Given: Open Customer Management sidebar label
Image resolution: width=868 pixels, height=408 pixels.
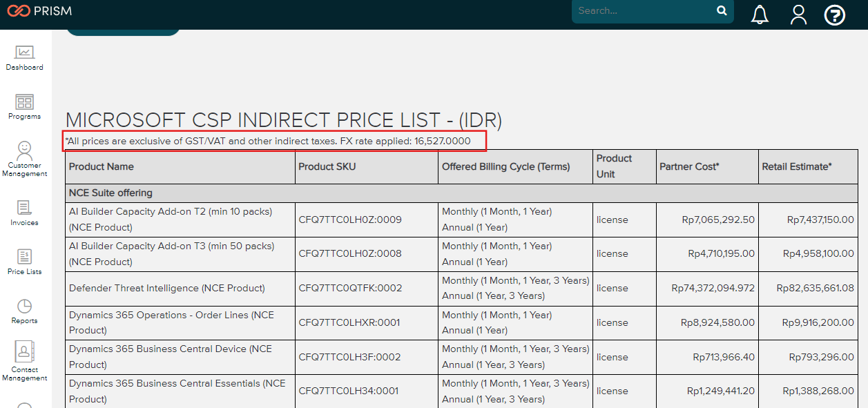Looking at the screenshot, I should (25, 170).
